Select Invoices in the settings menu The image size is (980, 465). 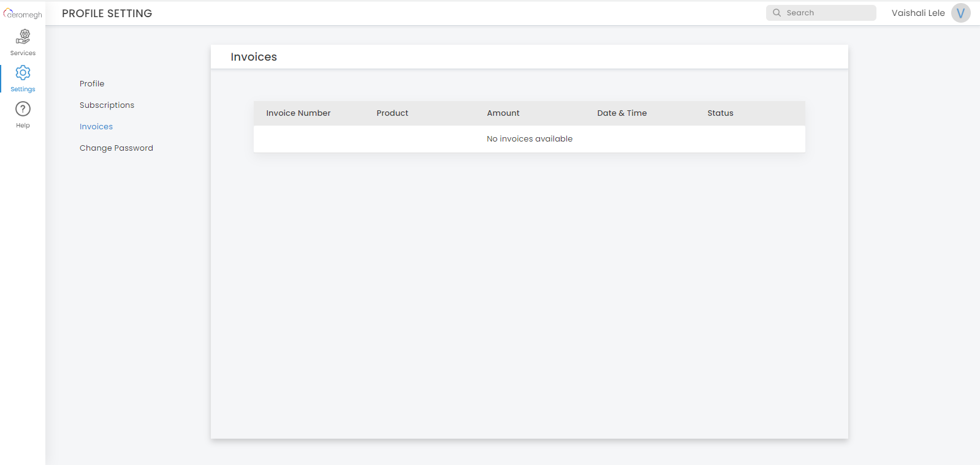[96, 127]
